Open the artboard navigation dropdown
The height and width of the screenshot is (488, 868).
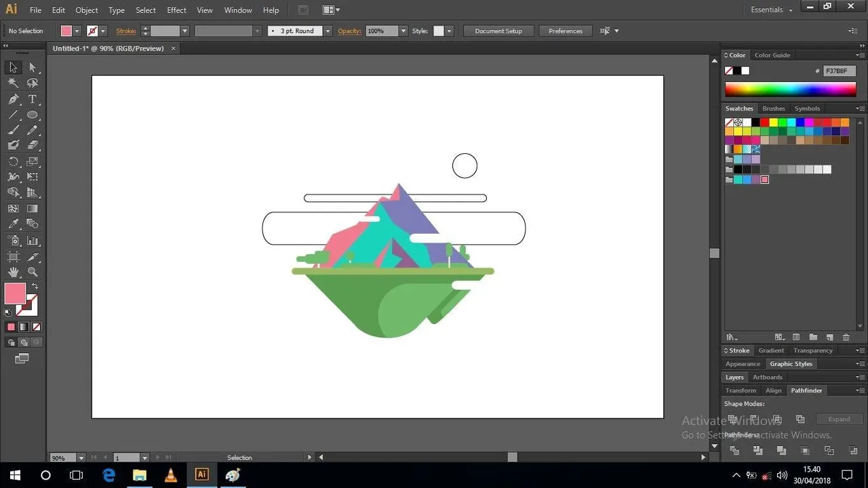click(144, 458)
